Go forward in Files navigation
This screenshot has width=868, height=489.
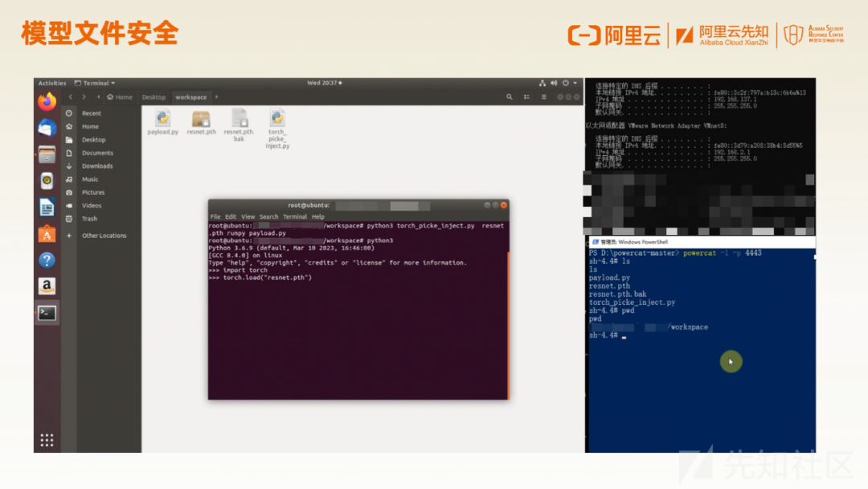(x=84, y=97)
